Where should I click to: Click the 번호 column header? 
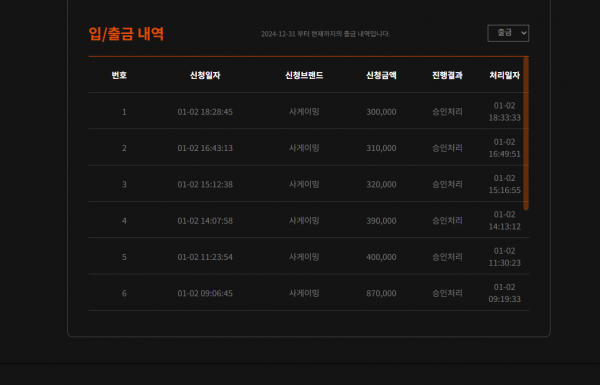pyautogui.click(x=119, y=75)
